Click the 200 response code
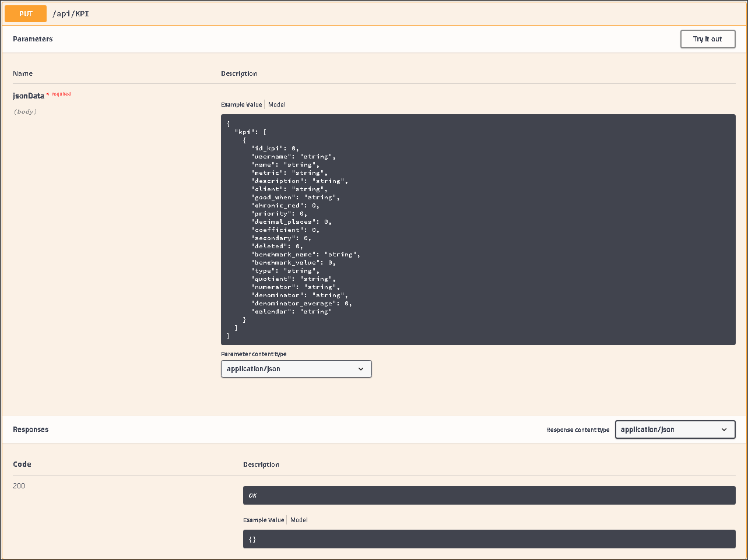The image size is (748, 560). pos(19,485)
